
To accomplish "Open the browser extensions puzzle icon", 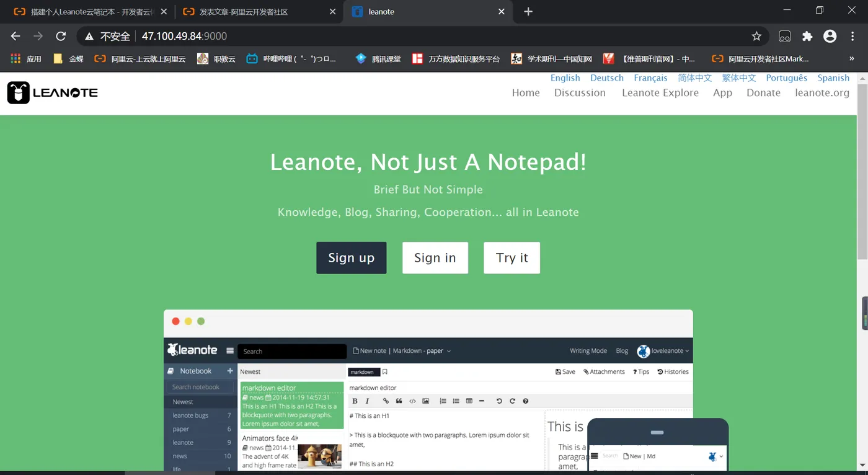I will coord(807,37).
